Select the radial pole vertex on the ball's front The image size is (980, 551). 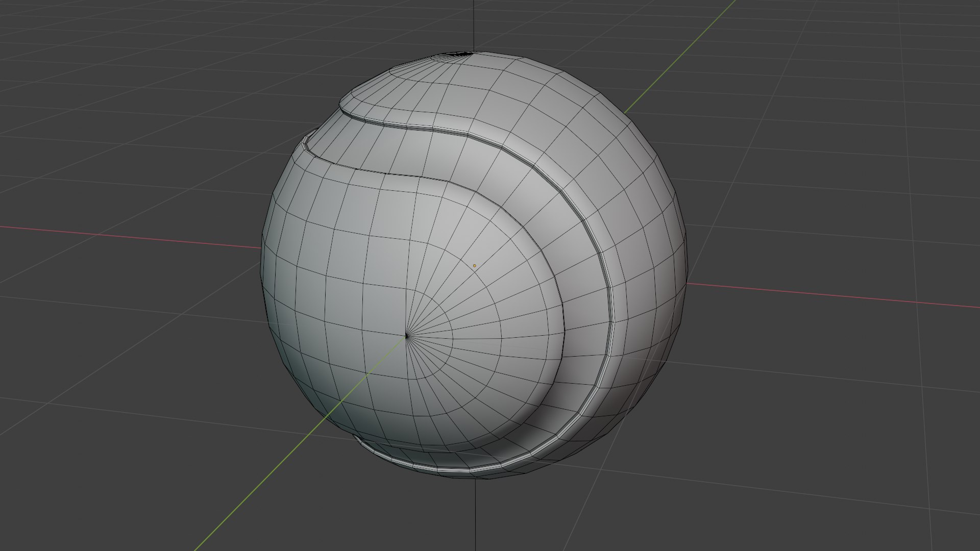point(406,336)
